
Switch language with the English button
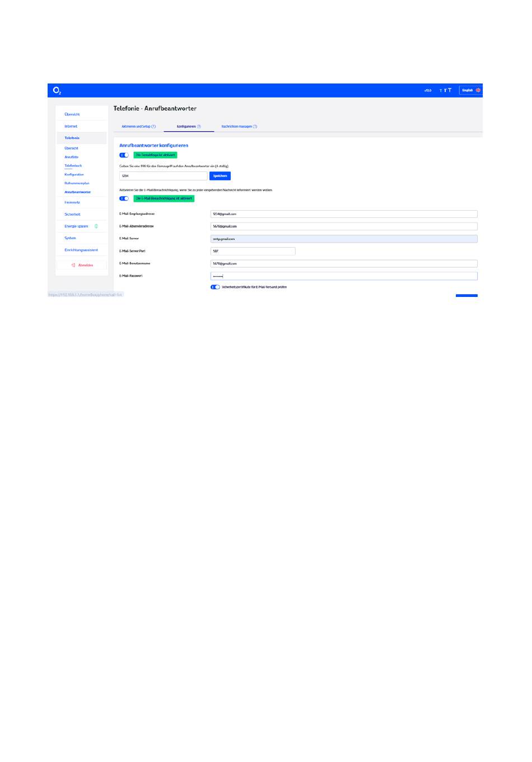(471, 90)
